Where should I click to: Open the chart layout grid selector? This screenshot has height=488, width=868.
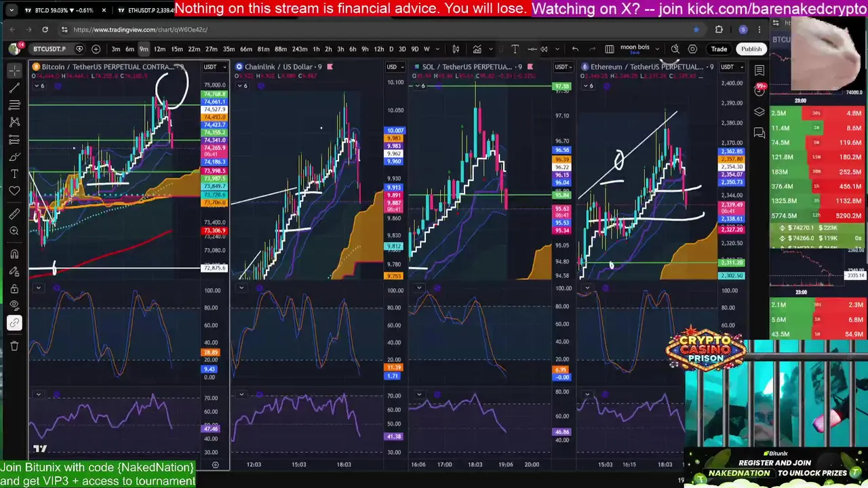(610, 49)
